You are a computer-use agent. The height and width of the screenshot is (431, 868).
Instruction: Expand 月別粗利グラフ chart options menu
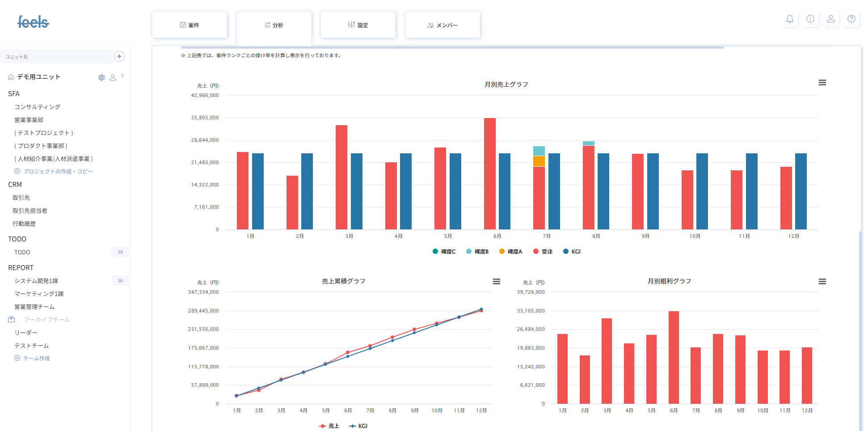pos(822,282)
